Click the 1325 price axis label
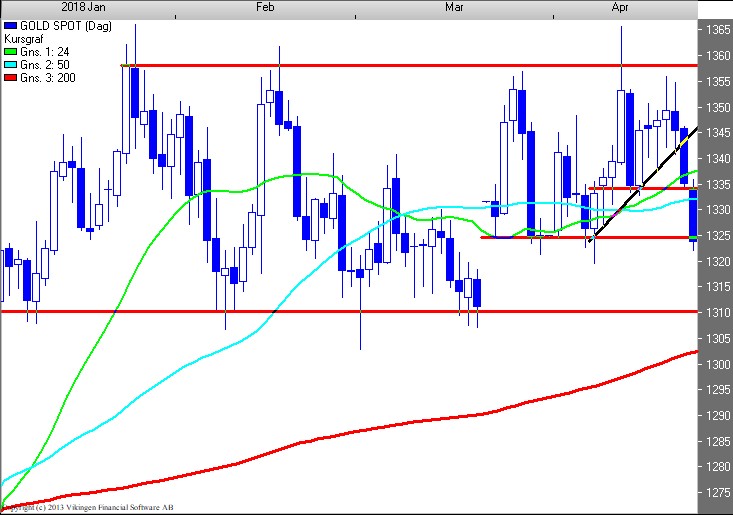The height and width of the screenshot is (515, 733). click(718, 236)
